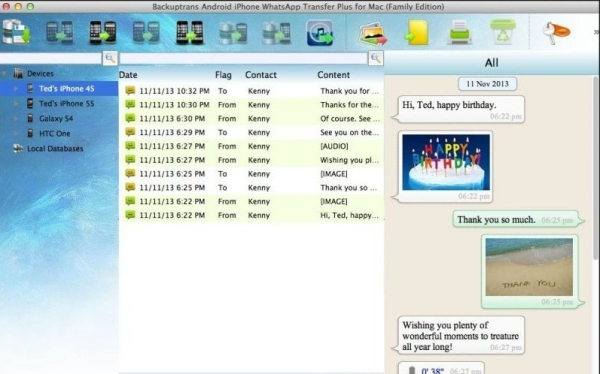600x374 pixels.
Task: Click the second database-to-phone restore icon
Action: [x=276, y=33]
